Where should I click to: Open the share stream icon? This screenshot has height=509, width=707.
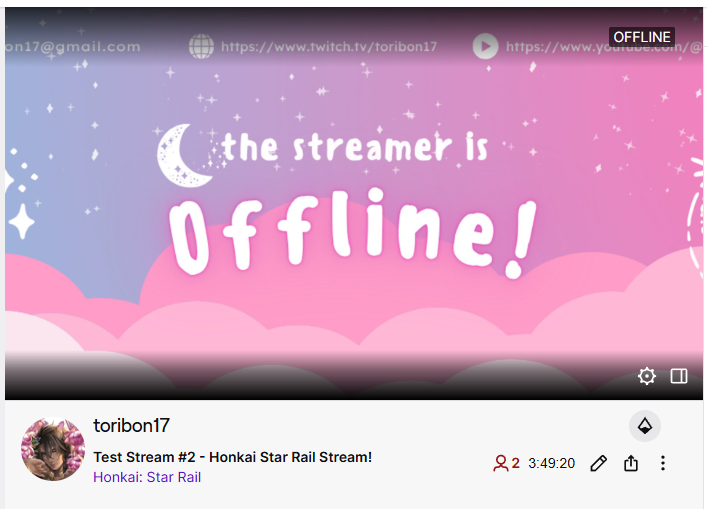(x=631, y=463)
